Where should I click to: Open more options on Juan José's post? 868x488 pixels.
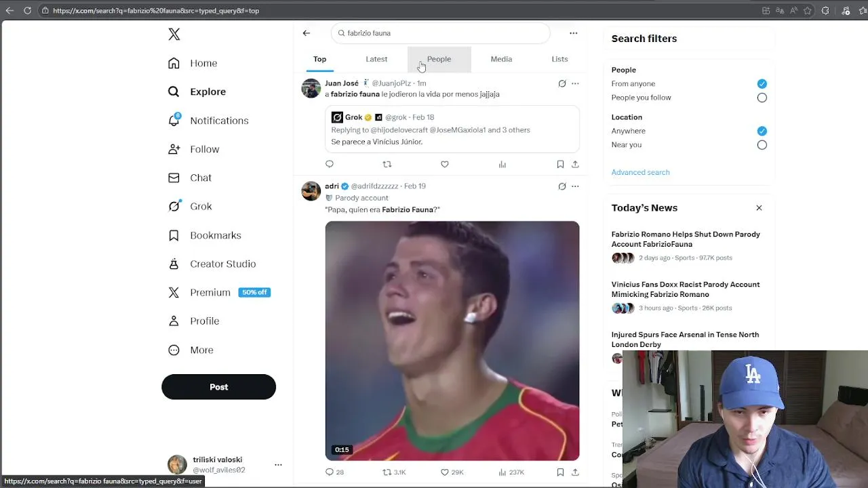[575, 83]
